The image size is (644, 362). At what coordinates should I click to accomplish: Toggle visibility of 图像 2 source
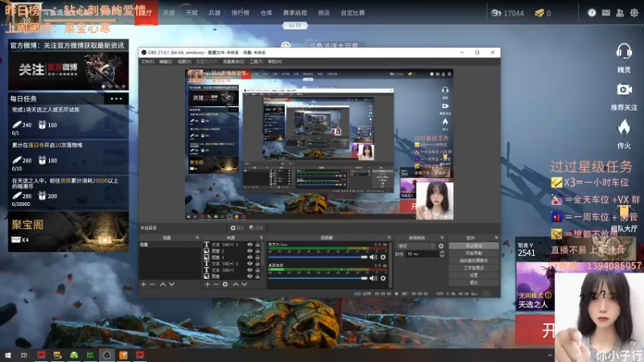coord(250,251)
